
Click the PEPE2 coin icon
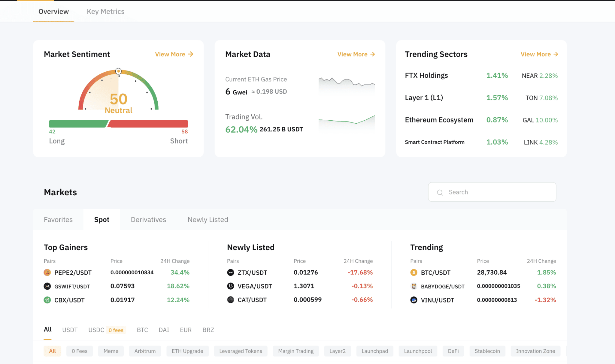(47, 272)
